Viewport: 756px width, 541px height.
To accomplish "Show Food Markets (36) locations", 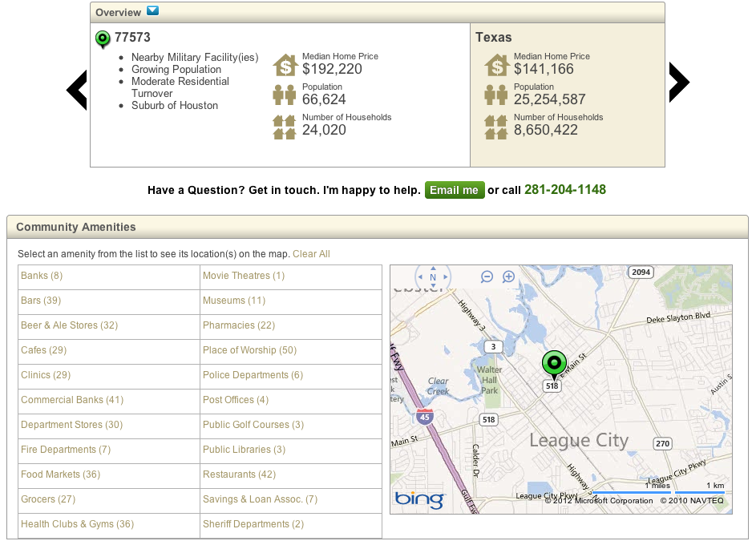I will click(61, 474).
